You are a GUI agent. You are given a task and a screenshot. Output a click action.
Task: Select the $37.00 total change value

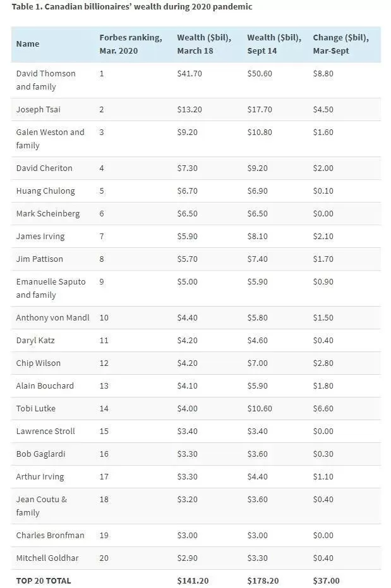coord(326,580)
